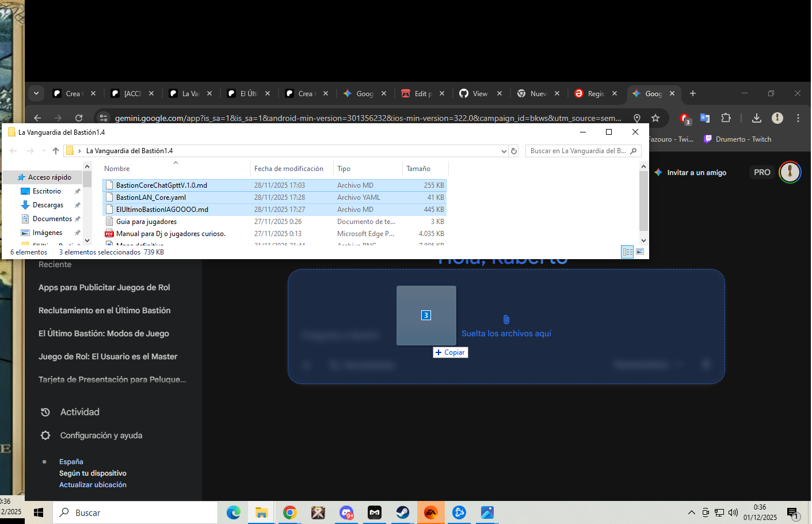Select Descargas in Quick access
This screenshot has width=812, height=524.
tap(48, 205)
